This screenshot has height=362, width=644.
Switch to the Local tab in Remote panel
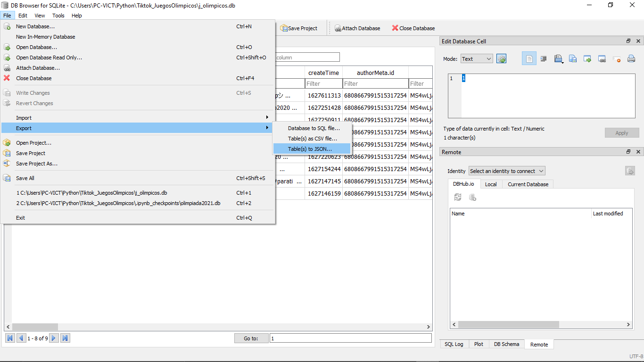pos(491,184)
